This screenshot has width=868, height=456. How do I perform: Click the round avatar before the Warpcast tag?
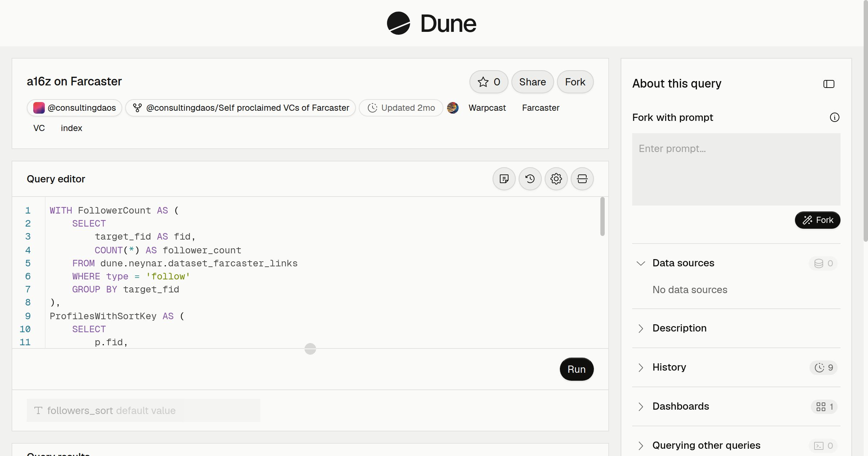point(453,108)
